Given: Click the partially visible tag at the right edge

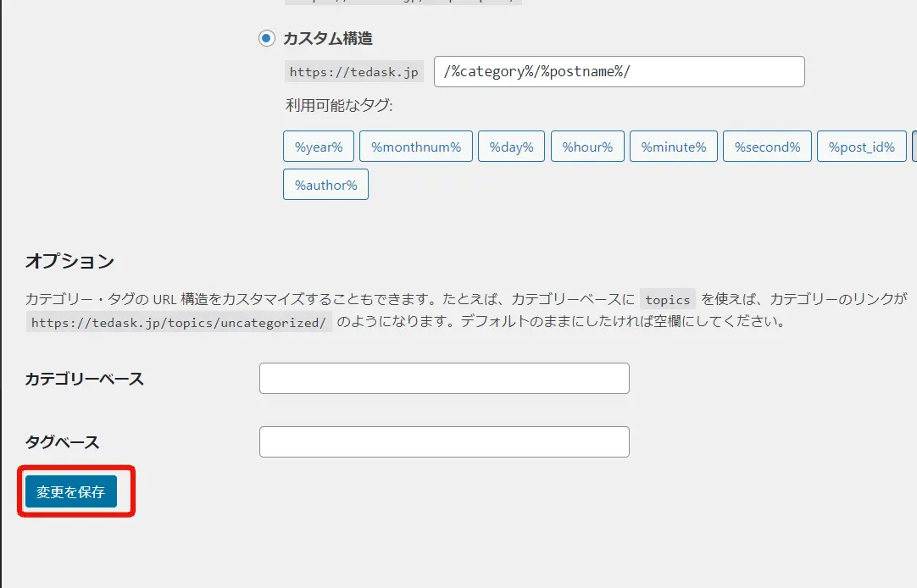Looking at the screenshot, I should [x=914, y=146].
